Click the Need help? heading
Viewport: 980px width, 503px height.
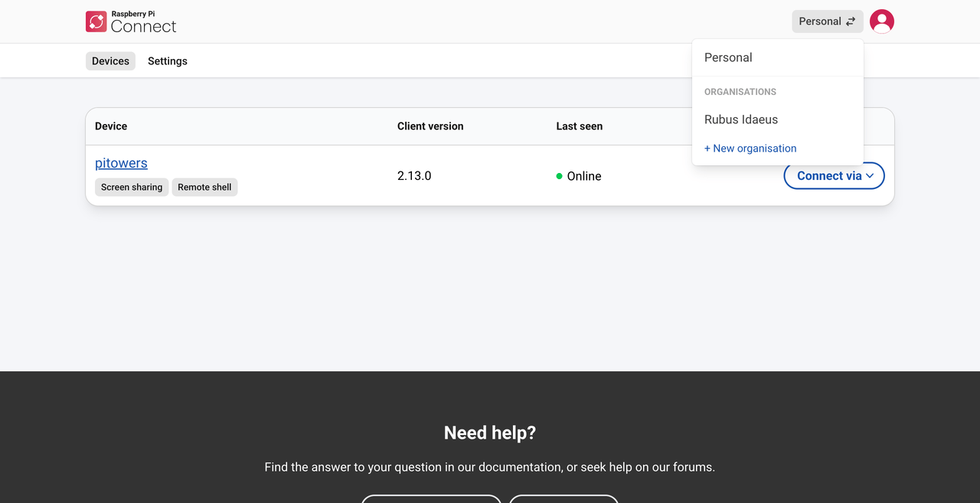490,433
